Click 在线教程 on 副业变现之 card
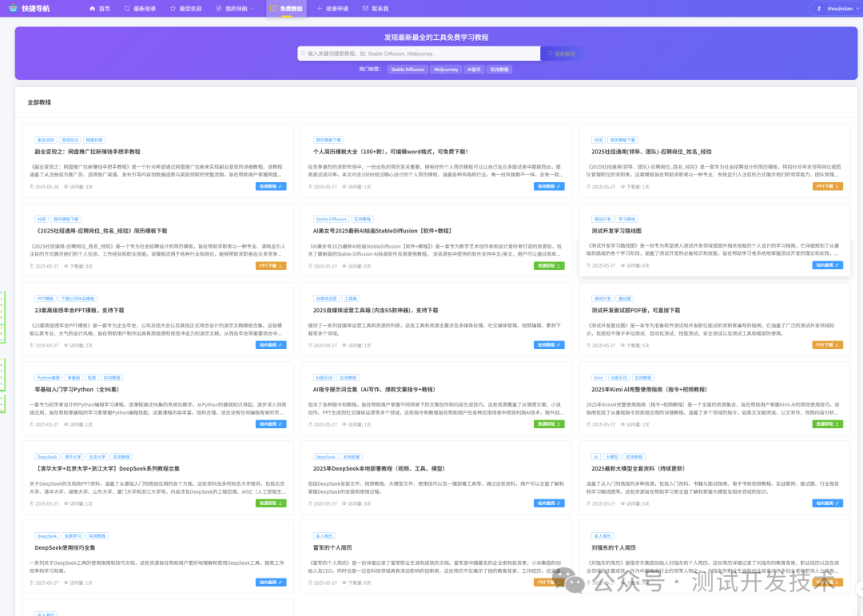 [270, 186]
